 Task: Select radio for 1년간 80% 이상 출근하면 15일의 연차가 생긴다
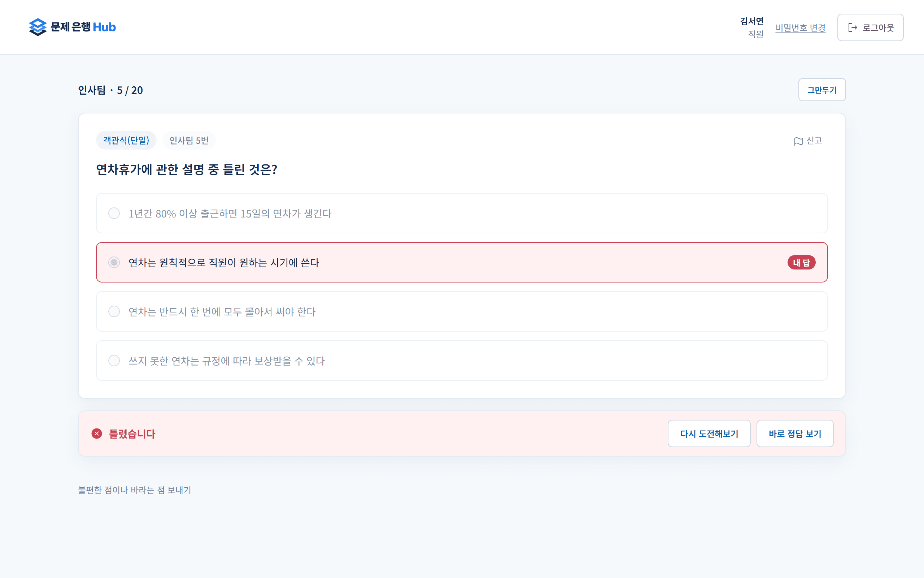[114, 213]
